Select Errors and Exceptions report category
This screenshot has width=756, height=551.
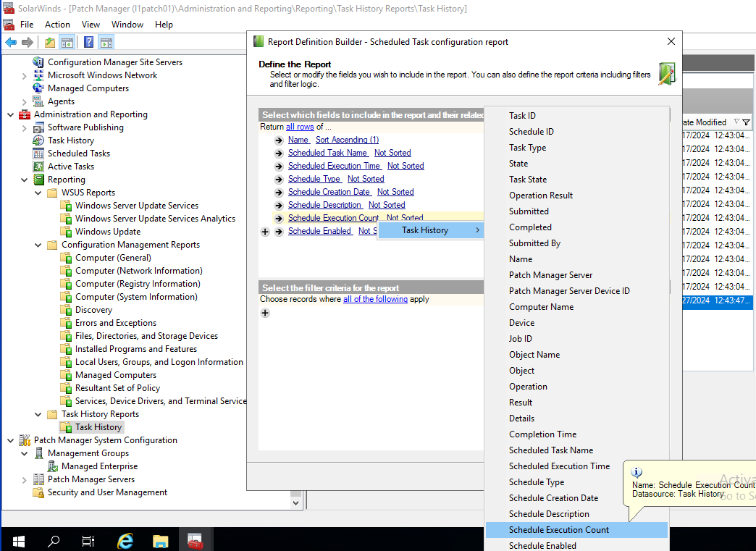coord(116,322)
